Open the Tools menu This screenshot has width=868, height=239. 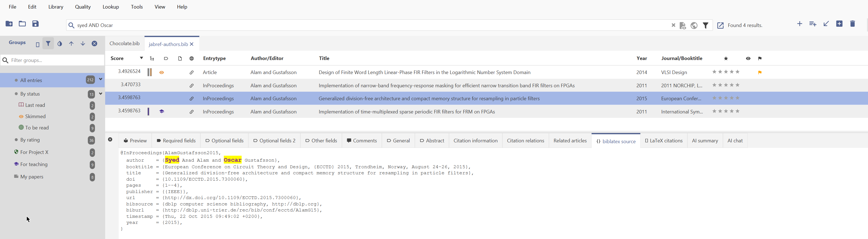point(137,7)
